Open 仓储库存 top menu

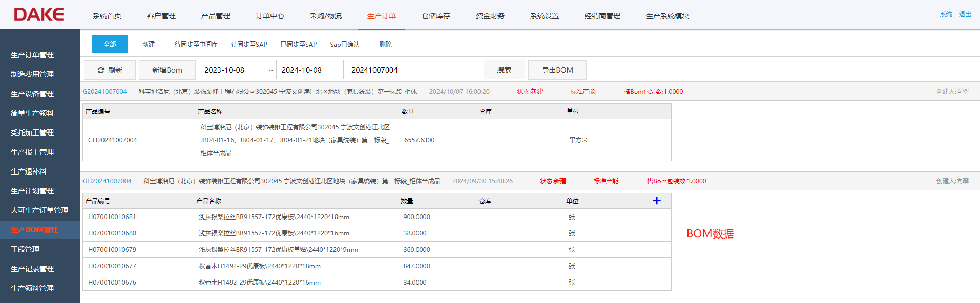click(435, 16)
